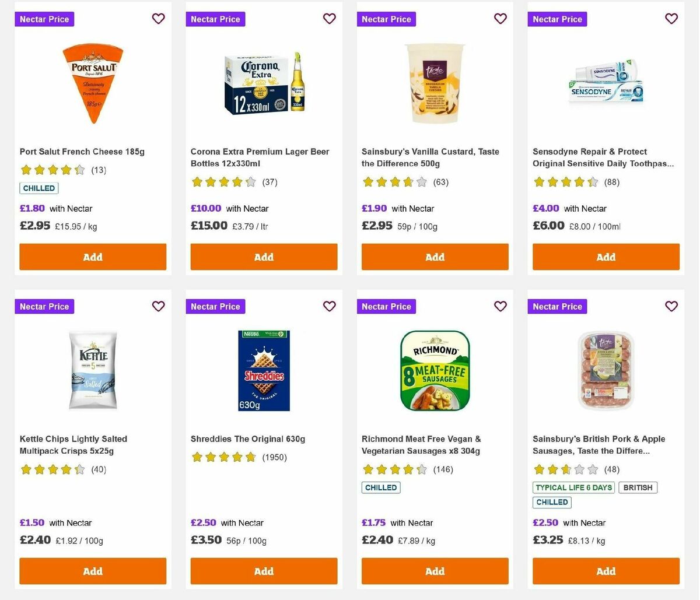Favourite the Sensodyne Repair & Protect toothpaste
Image resolution: width=700 pixels, height=600 pixels.
pyautogui.click(x=671, y=19)
